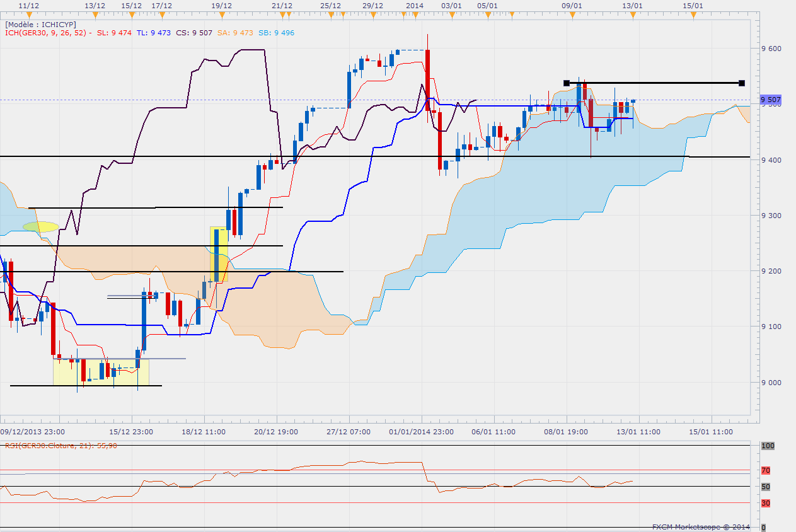Click the 9 000 price axis label
The image size is (796, 532).
(771, 383)
